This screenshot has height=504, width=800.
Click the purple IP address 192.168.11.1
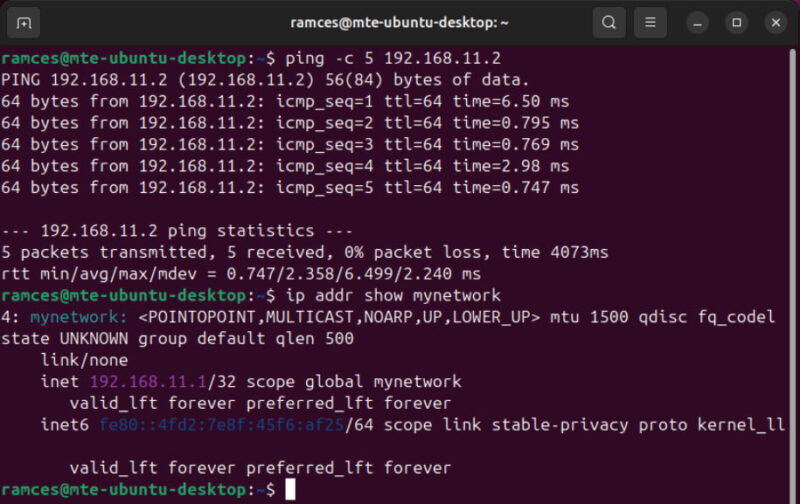(x=148, y=382)
